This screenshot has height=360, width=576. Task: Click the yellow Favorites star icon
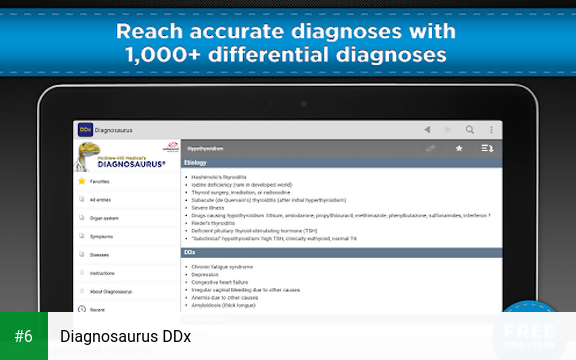[x=82, y=181]
